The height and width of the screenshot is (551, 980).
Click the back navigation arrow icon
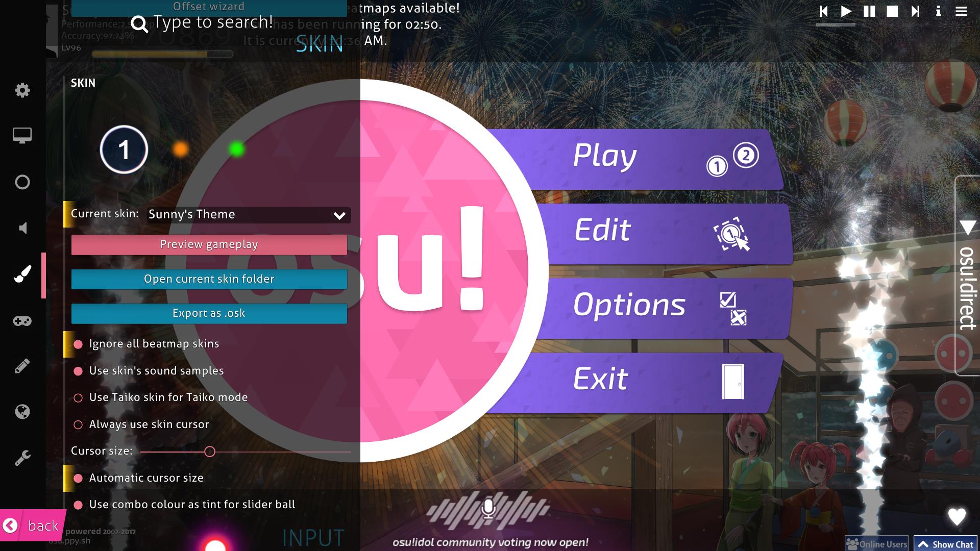coord(10,526)
